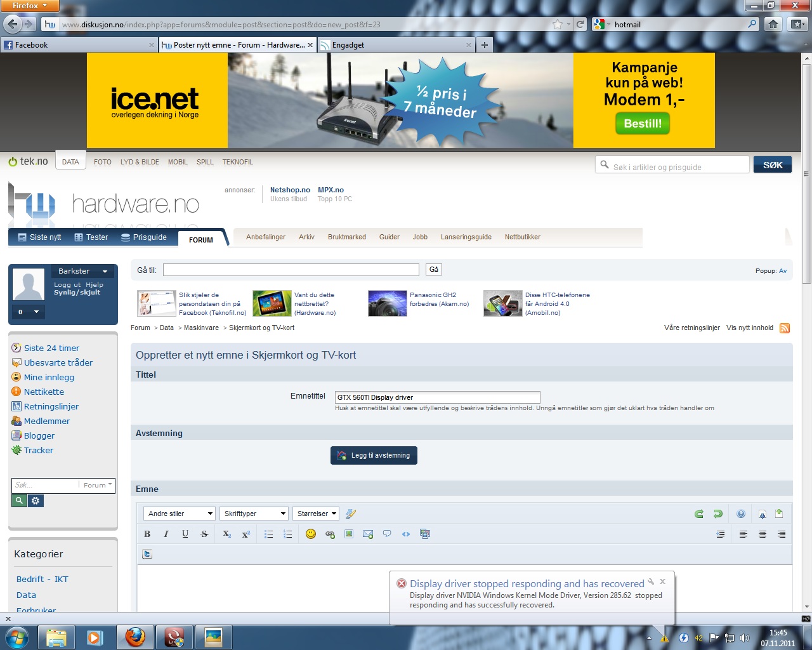Open the RSS feed icon
Image resolution: width=812 pixels, height=650 pixels.
785,328
